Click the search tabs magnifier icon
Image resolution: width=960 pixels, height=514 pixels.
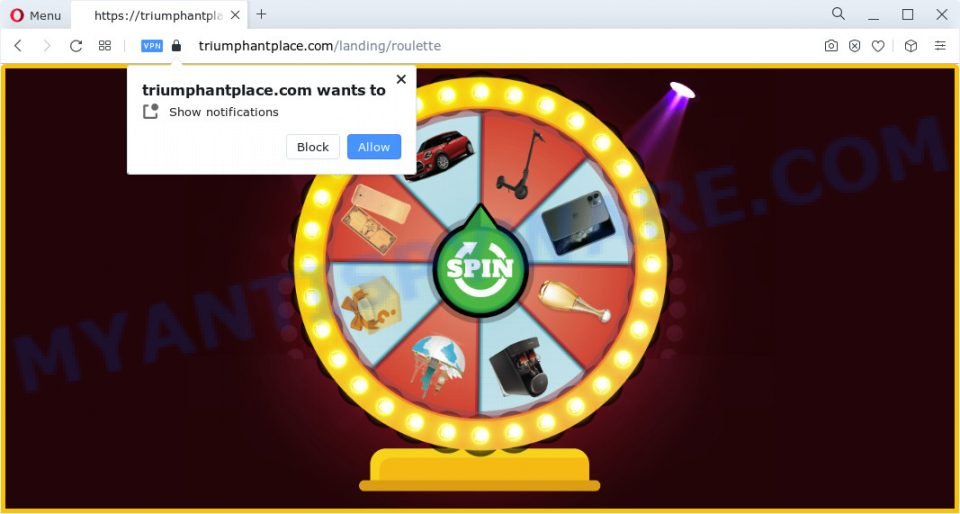(x=838, y=13)
